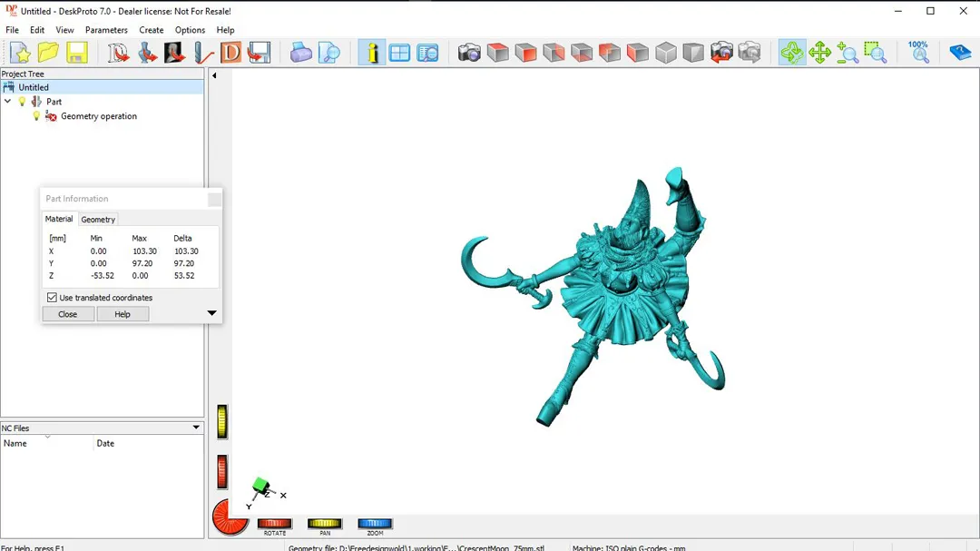Click the XYZ axis orientation indicator
The width and height of the screenshot is (980, 551).
pos(267,493)
